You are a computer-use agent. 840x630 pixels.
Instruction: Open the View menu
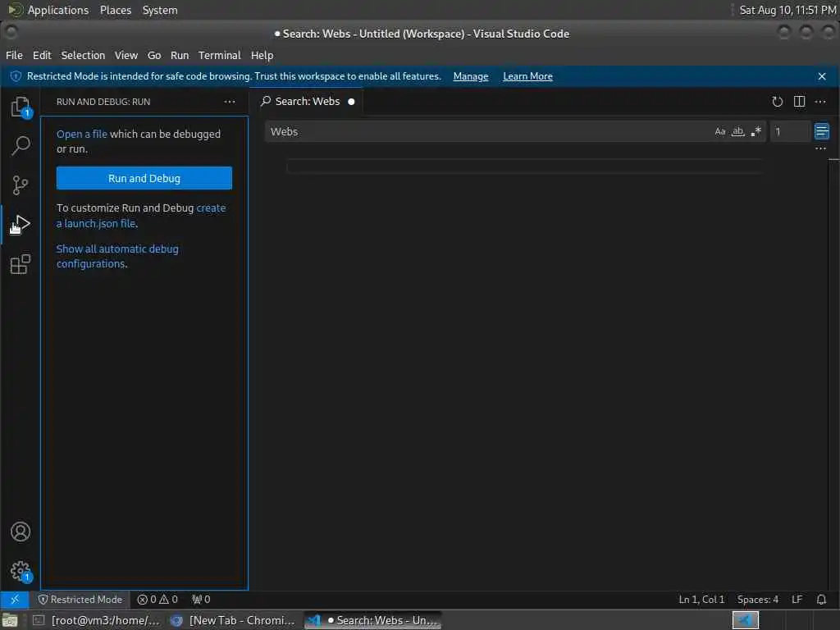click(126, 55)
